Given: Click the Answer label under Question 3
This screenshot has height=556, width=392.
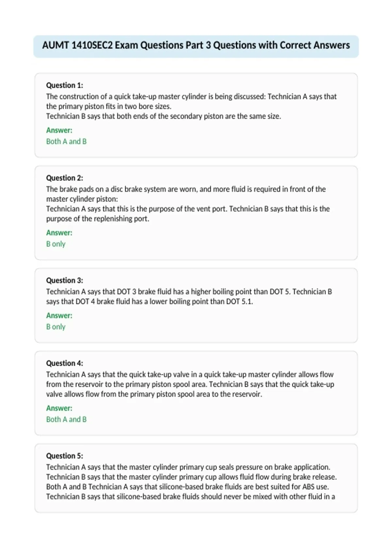Looking at the screenshot, I should pyautogui.click(x=59, y=315).
